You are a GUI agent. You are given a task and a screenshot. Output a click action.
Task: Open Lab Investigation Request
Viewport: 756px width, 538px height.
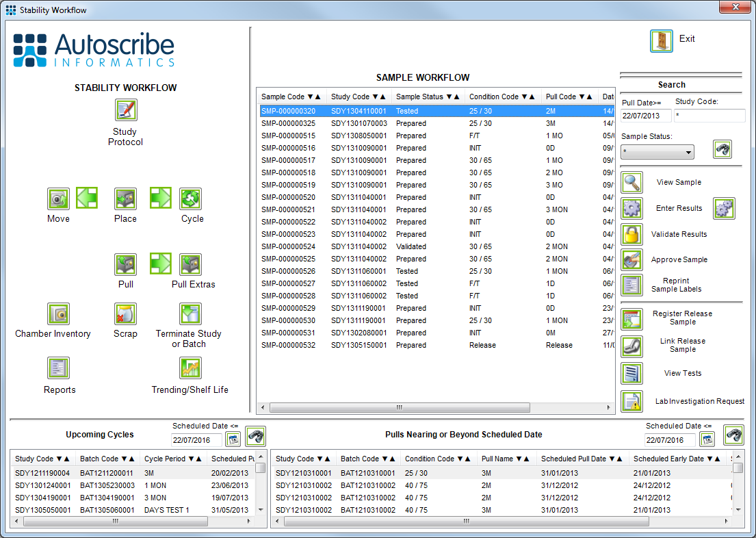[631, 401]
